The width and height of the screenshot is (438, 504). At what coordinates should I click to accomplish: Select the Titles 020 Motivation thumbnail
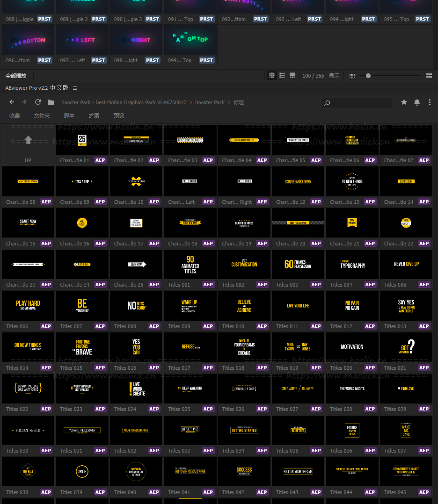352,347
